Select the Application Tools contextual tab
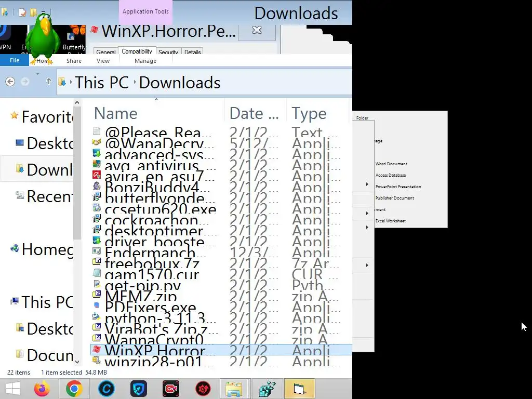Screen dimensions: 532x399 click(145, 11)
